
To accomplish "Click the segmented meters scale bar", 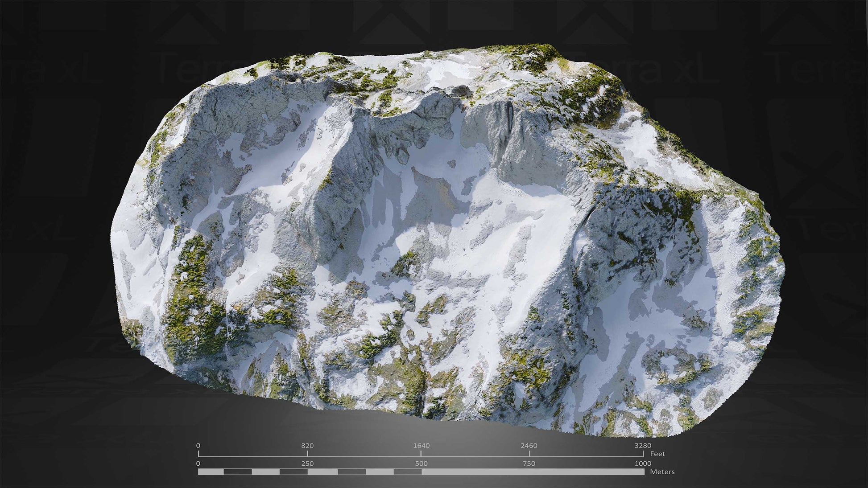I will coord(421,472).
